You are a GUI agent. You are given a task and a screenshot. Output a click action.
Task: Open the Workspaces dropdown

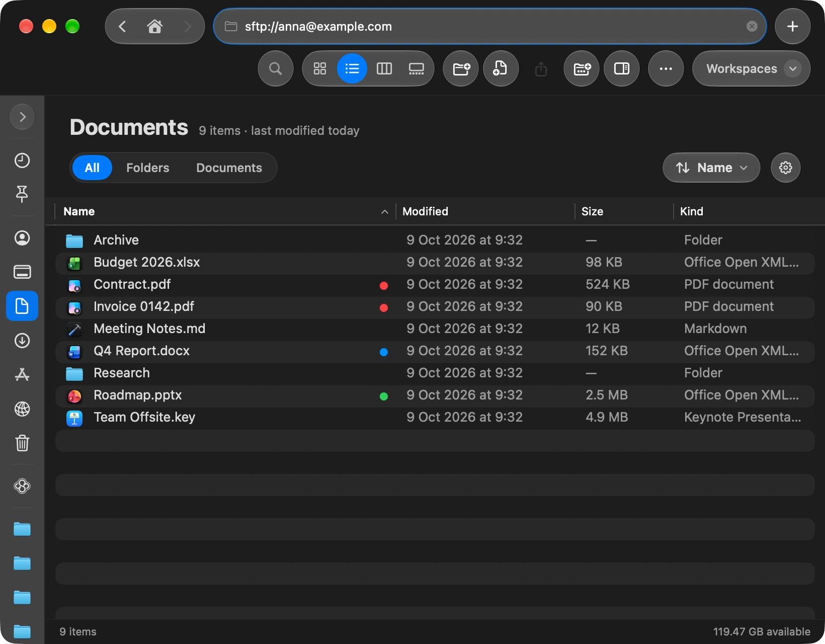pyautogui.click(x=751, y=68)
